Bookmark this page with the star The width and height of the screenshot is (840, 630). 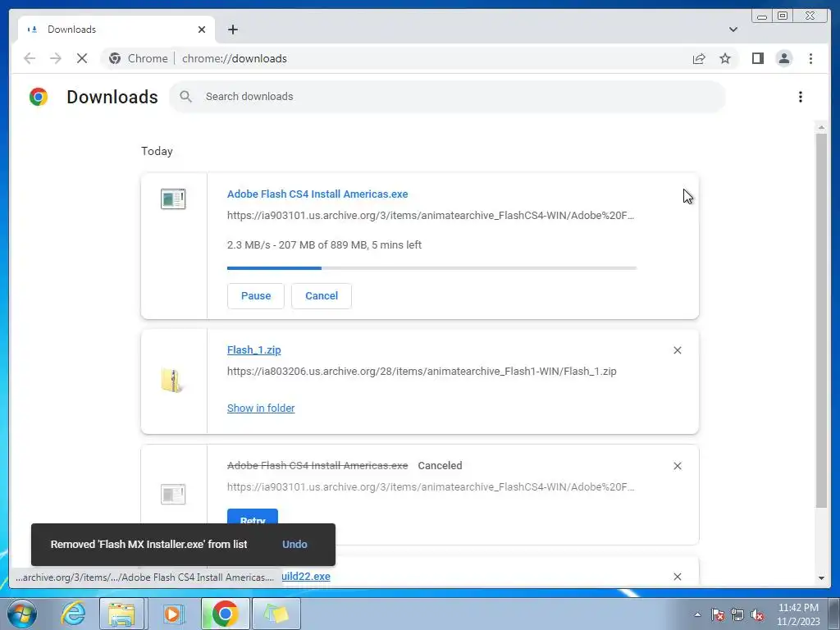[725, 58]
